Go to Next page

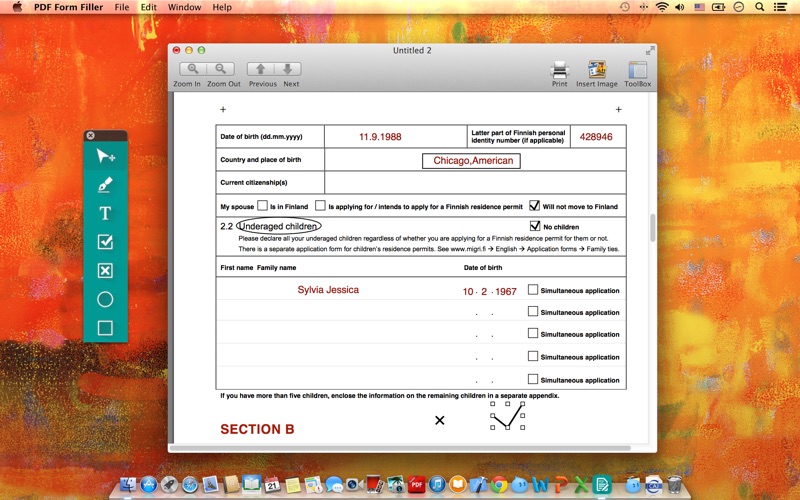(288, 69)
